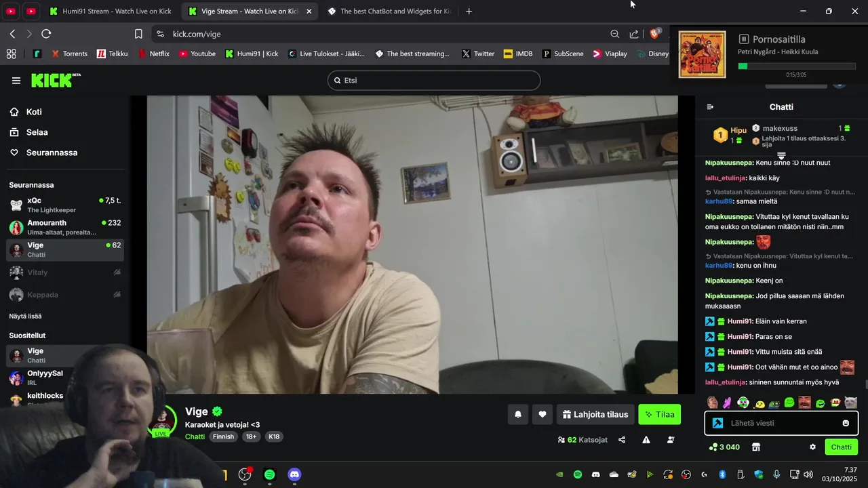The height and width of the screenshot is (488, 868).
Task: Click the 62 Katsojat viewers count
Action: coord(583,440)
